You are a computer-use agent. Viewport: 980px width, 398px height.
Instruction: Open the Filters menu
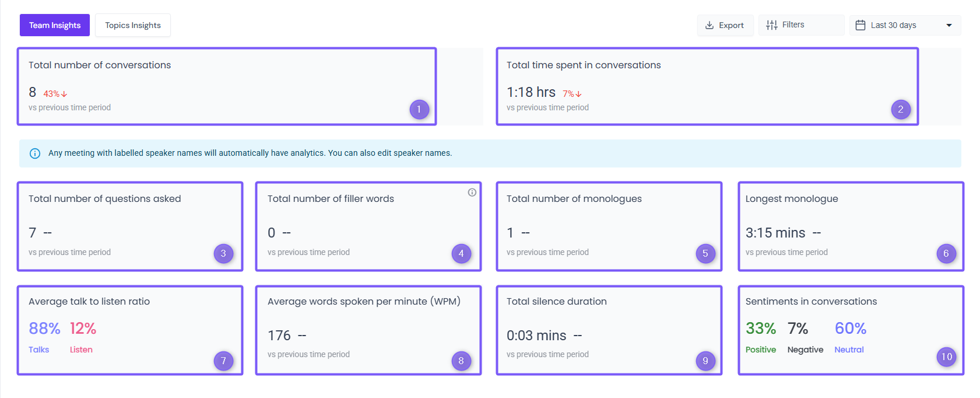coord(801,25)
